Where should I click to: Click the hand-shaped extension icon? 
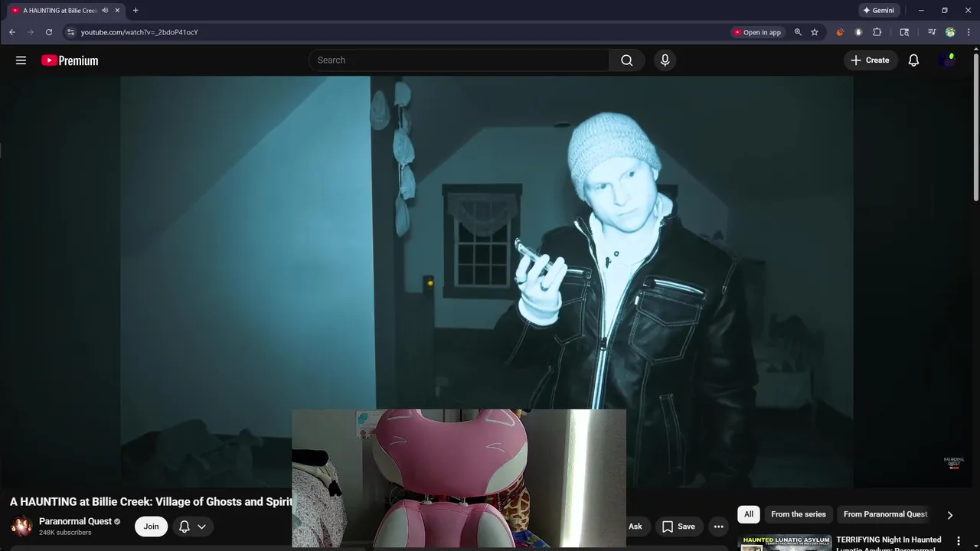[858, 32]
